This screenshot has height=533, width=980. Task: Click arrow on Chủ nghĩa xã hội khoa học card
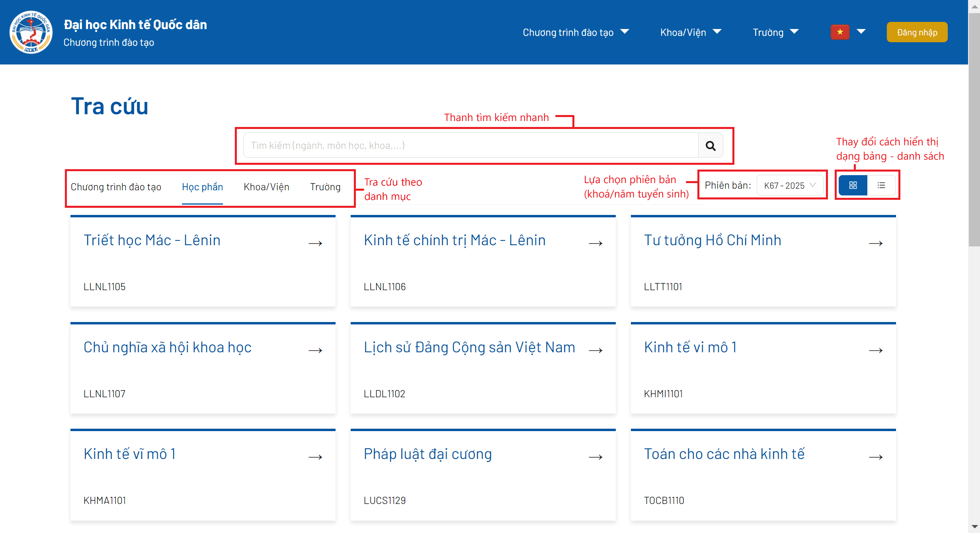pyautogui.click(x=315, y=350)
